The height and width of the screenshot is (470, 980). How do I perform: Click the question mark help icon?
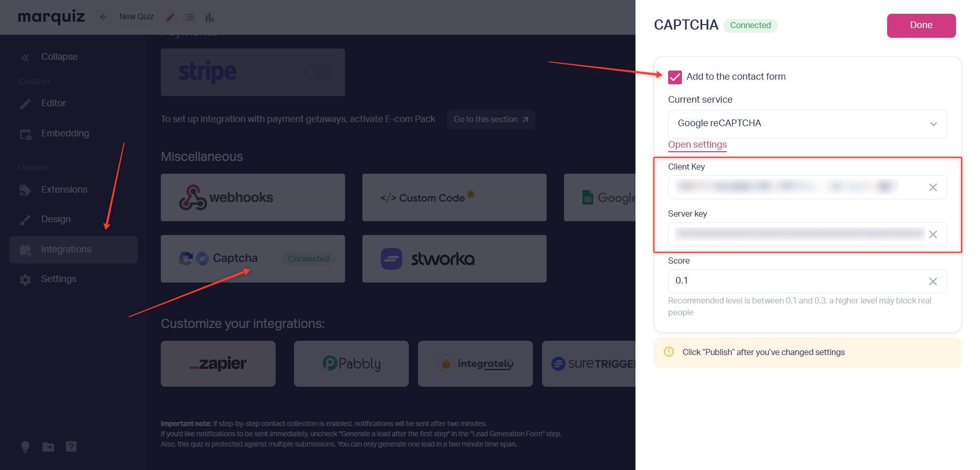click(71, 447)
